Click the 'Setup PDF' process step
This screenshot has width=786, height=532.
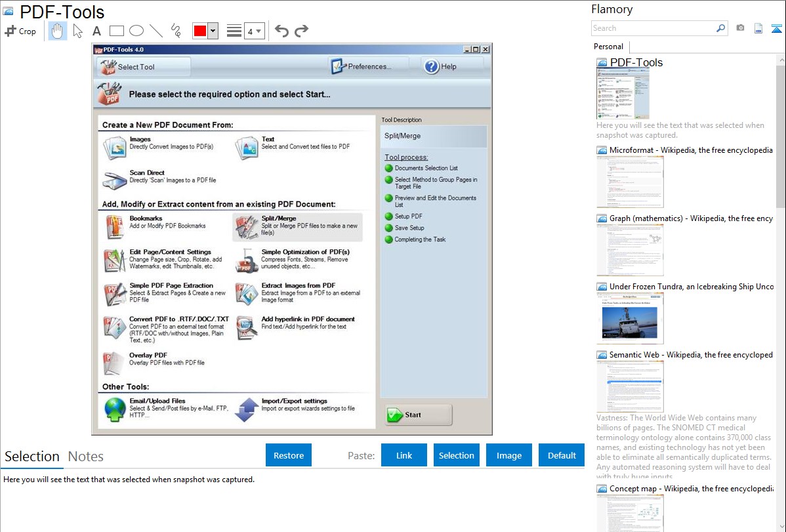pos(409,216)
